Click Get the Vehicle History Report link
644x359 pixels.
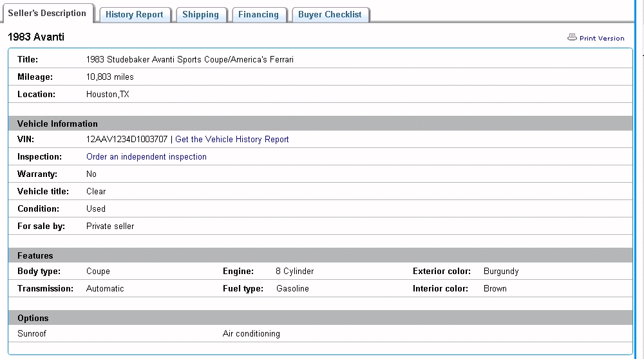click(x=232, y=140)
